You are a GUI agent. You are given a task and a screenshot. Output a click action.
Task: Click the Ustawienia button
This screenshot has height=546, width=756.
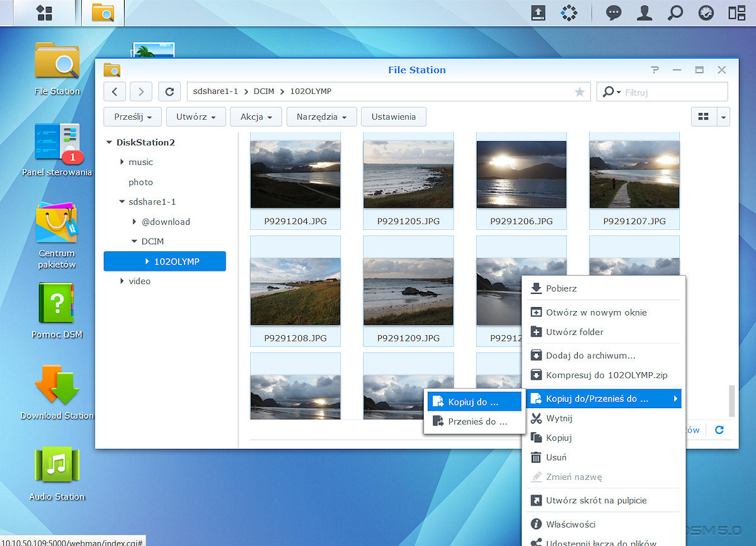(394, 117)
